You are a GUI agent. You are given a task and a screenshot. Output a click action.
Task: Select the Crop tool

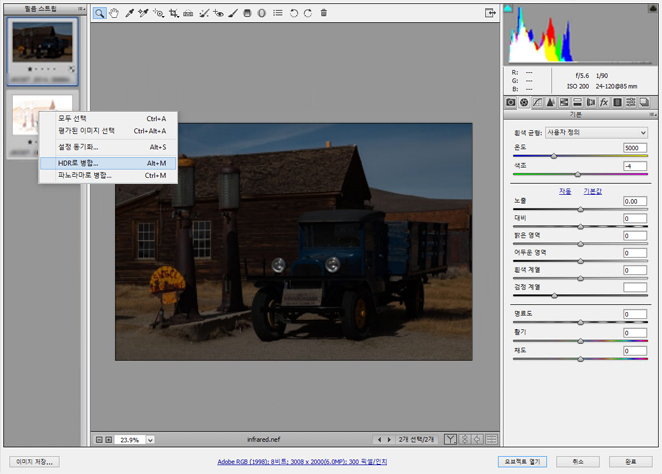tap(173, 13)
